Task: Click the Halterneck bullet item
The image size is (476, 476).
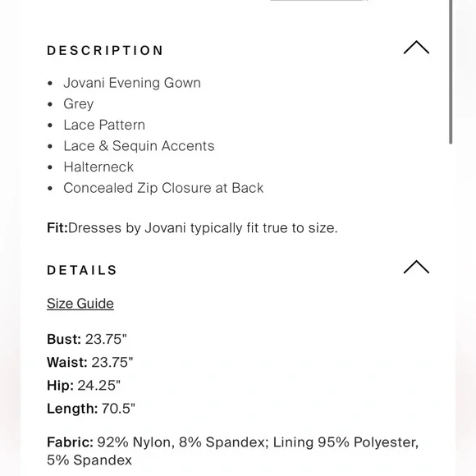Action: 98,167
